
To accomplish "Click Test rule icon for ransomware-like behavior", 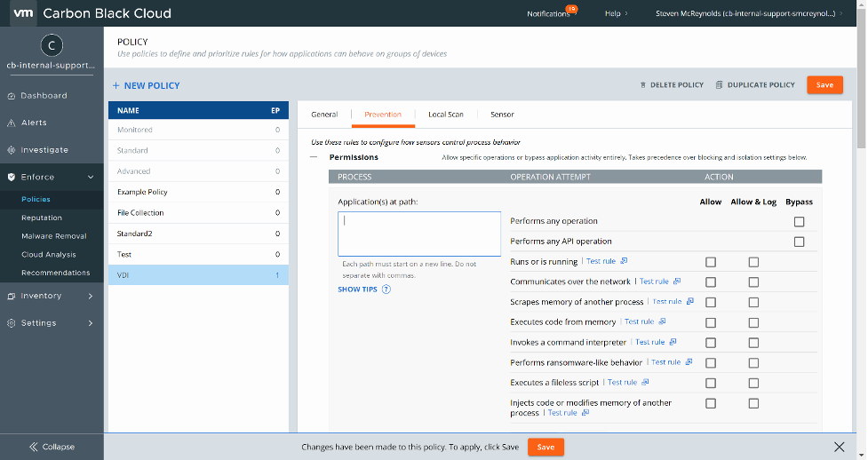I will 689,361.
